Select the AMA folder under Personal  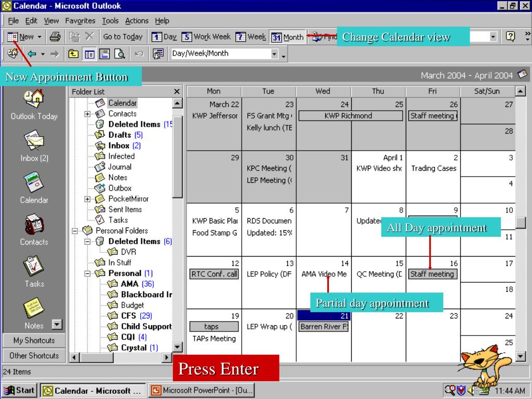(x=130, y=284)
